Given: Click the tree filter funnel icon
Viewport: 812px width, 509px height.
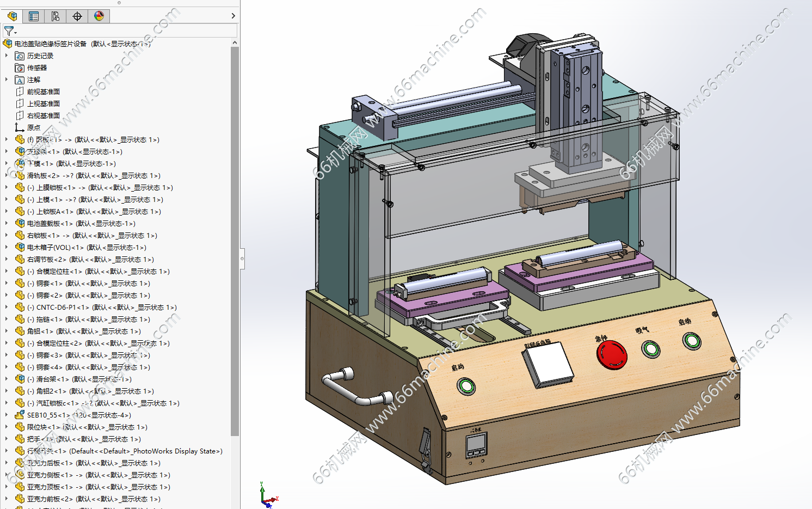Looking at the screenshot, I should [9, 32].
